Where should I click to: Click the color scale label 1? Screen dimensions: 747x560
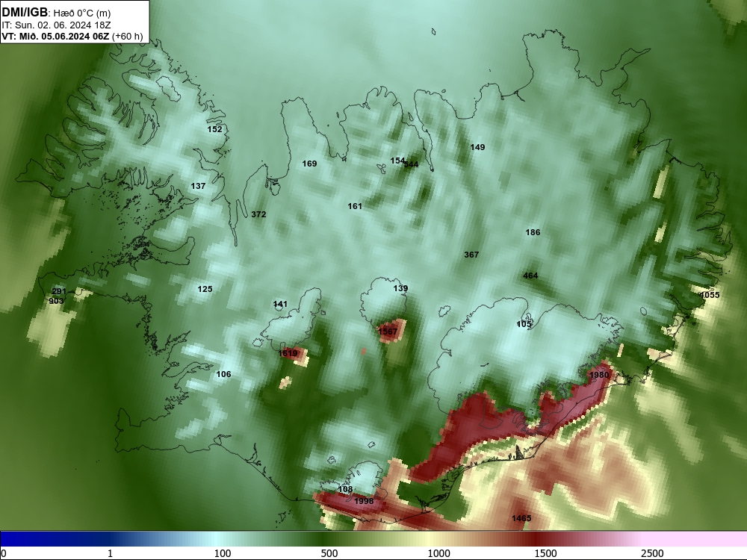point(110,553)
